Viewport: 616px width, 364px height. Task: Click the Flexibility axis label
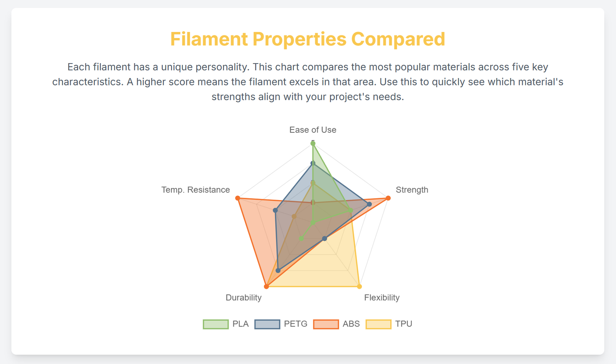(x=382, y=297)
